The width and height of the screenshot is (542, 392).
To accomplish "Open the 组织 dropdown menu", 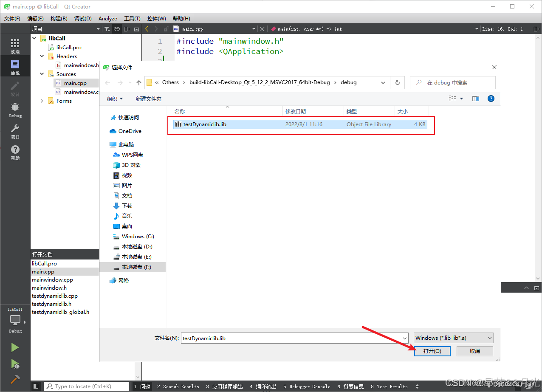I will (115, 99).
